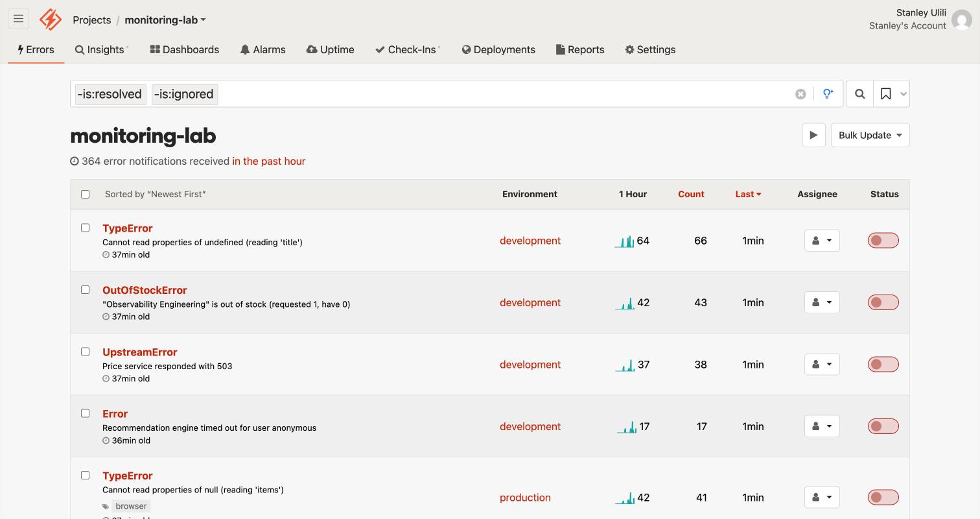Image resolution: width=980 pixels, height=519 pixels.
Task: Select all errors with the header checkbox
Action: 85,194
